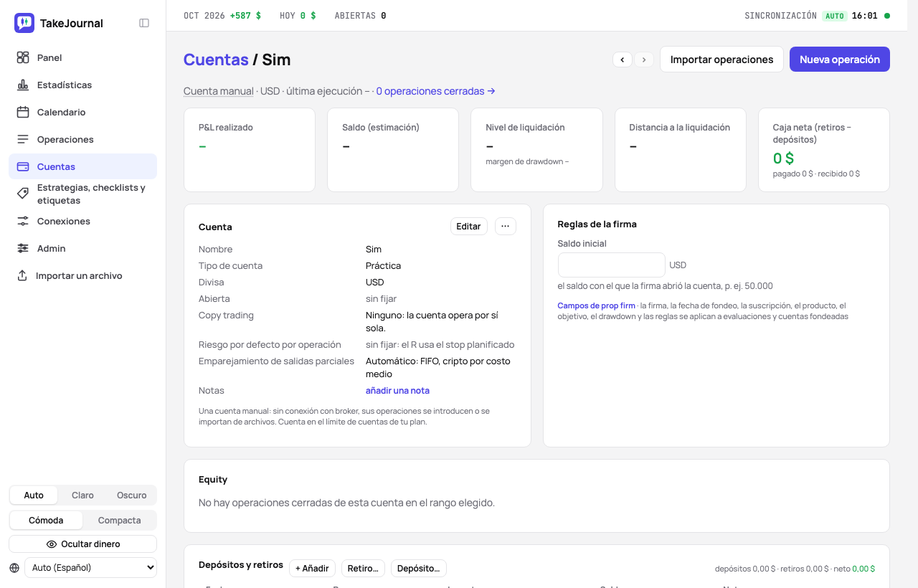Open the Operaciones list icon

click(x=23, y=139)
